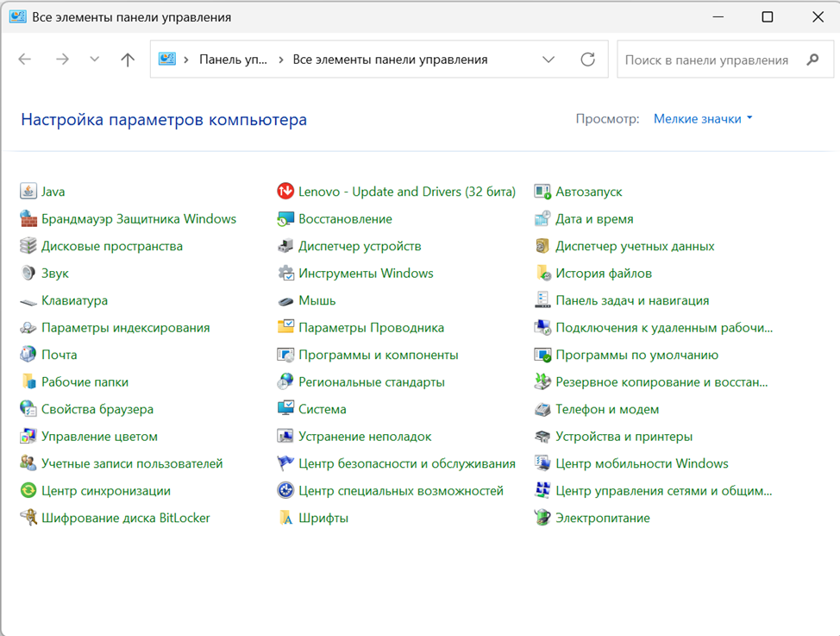The height and width of the screenshot is (636, 840).
Task: Click the Центр синхронизации green icon
Action: click(x=28, y=490)
